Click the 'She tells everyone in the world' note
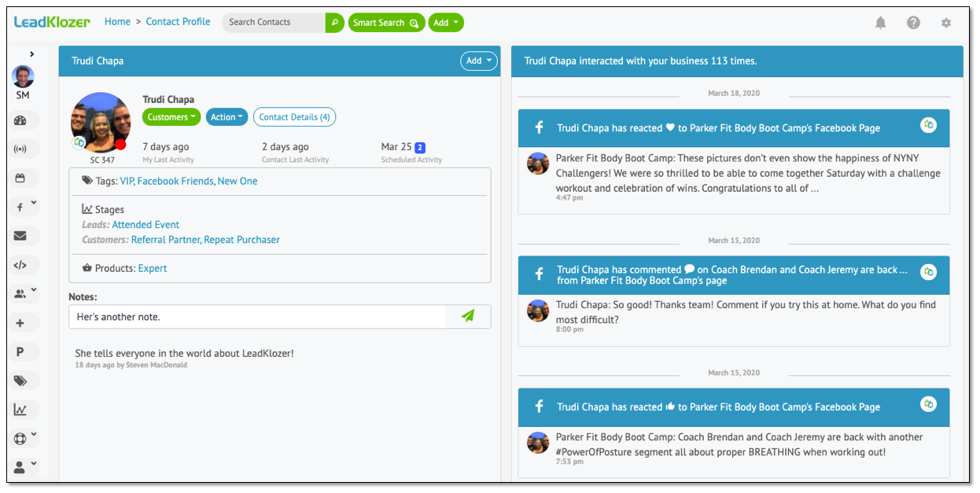 pos(184,353)
